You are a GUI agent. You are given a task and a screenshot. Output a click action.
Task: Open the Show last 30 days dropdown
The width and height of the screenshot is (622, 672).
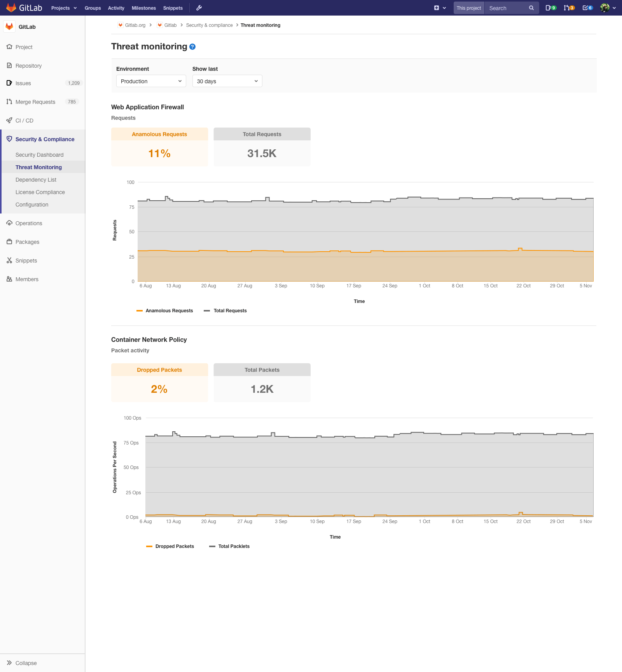(x=227, y=81)
